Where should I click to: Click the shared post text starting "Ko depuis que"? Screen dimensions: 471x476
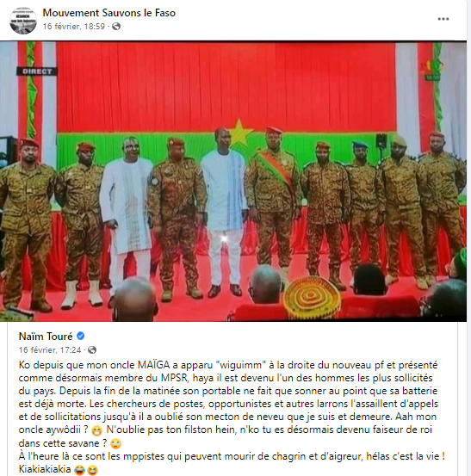(232, 417)
